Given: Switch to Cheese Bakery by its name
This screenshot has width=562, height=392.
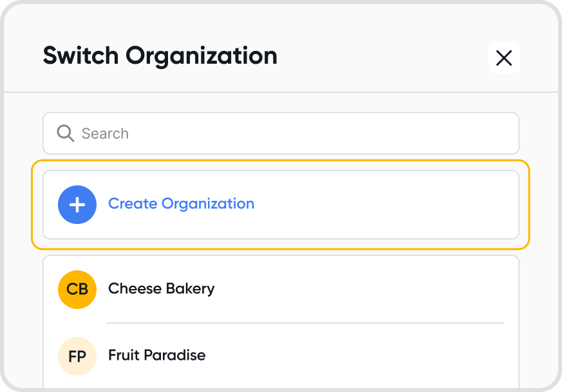Looking at the screenshot, I should click(161, 288).
